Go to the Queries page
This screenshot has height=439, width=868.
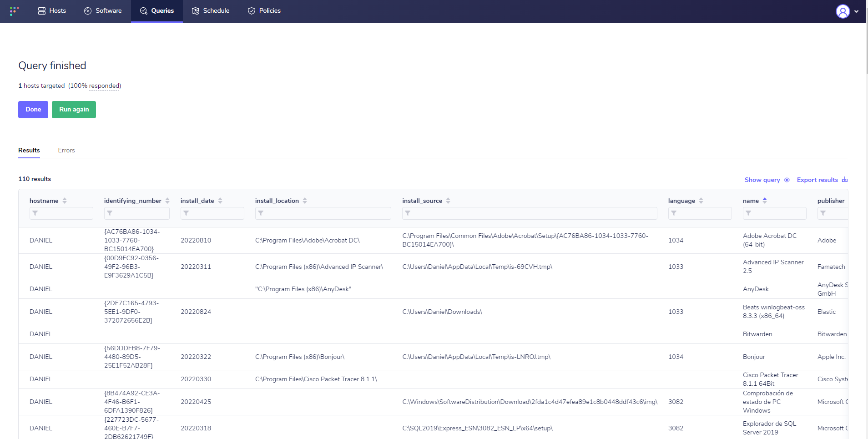(x=157, y=10)
